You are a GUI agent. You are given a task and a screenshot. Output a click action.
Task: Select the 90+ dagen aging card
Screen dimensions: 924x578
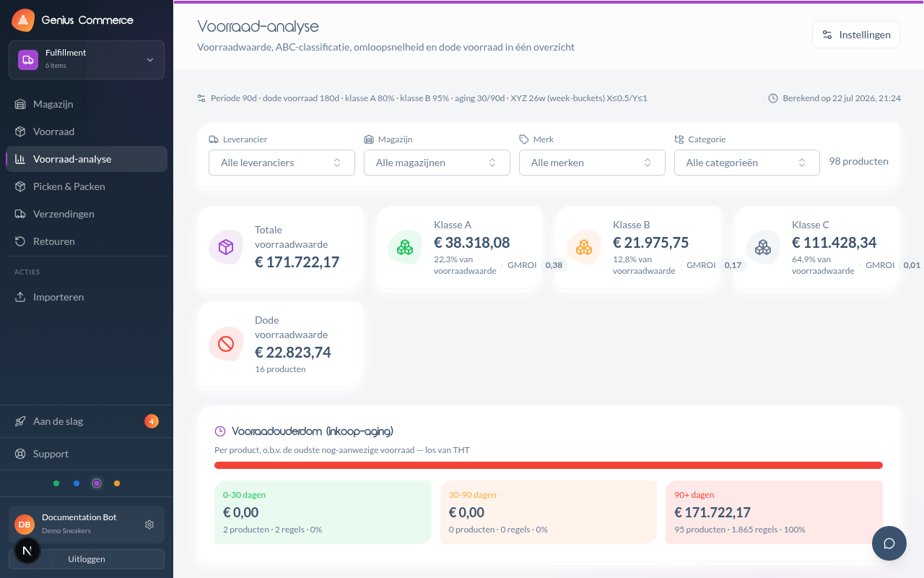(774, 512)
